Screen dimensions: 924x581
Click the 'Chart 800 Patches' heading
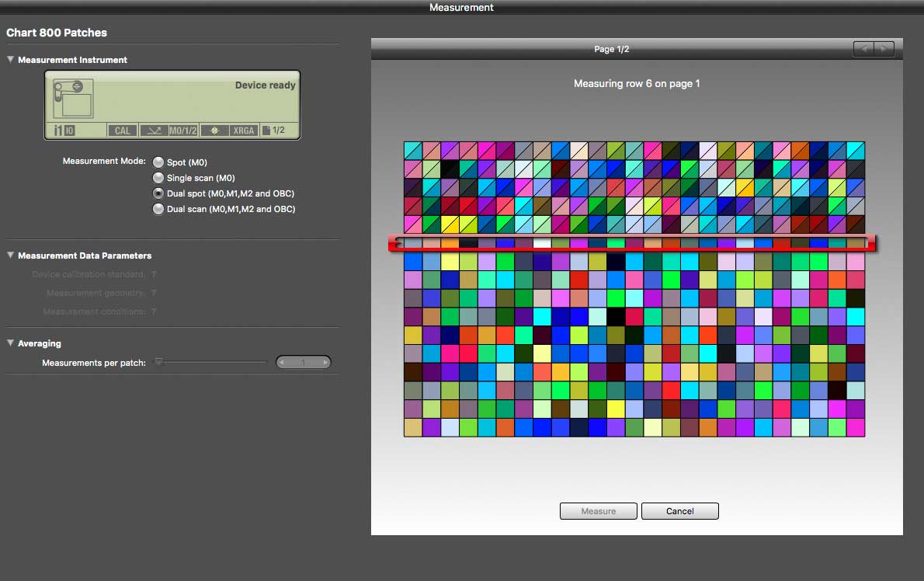(57, 33)
